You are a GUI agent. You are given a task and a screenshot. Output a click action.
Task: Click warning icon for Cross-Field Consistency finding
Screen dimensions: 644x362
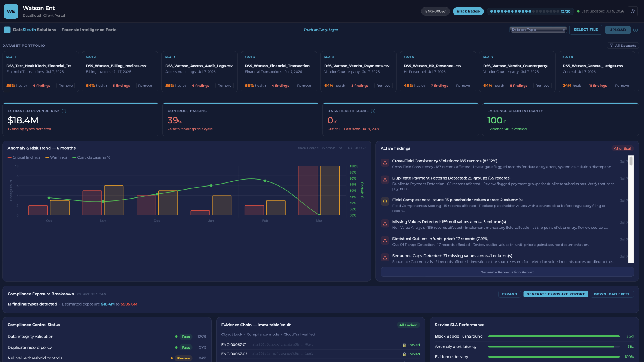point(385,163)
